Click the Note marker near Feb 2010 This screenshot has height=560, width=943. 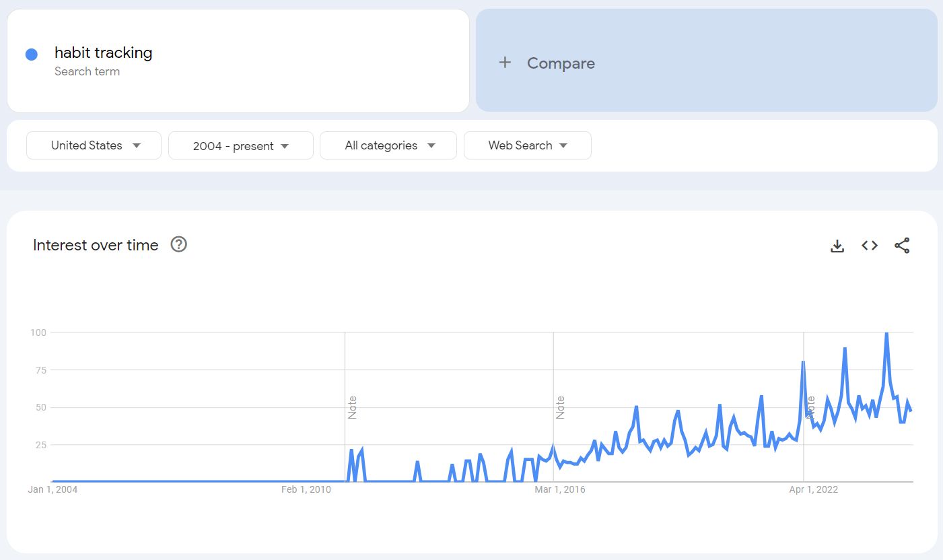pyautogui.click(x=352, y=408)
